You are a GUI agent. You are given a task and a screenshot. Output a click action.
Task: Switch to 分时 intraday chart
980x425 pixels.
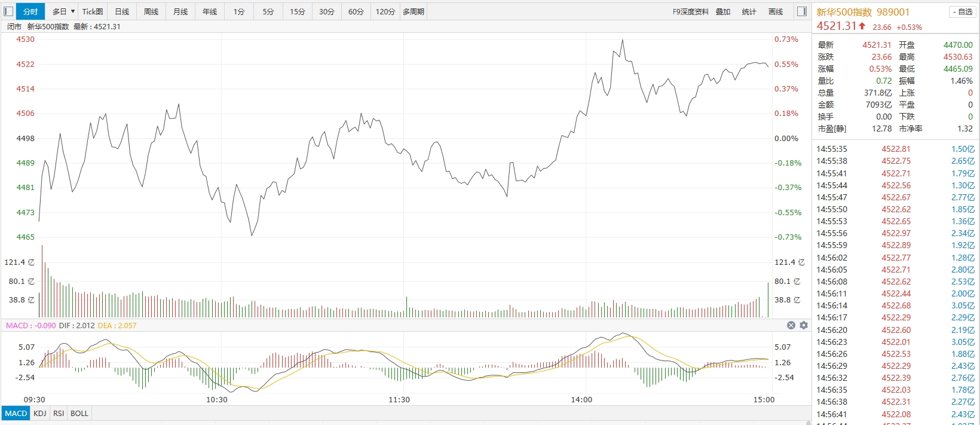tap(30, 11)
